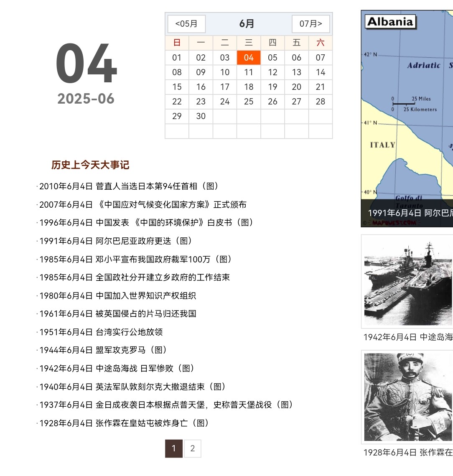Read 1940 敦刻尔克大撤退结束 article

(x=132, y=387)
